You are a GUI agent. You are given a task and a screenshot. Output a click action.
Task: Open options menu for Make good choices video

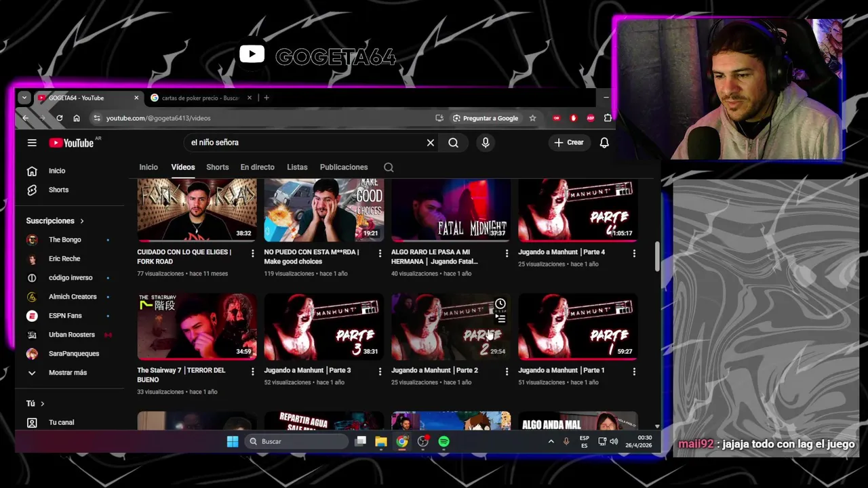[380, 253]
